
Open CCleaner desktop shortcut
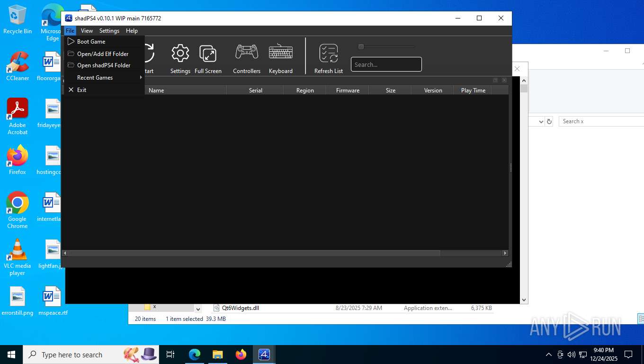pos(18,66)
